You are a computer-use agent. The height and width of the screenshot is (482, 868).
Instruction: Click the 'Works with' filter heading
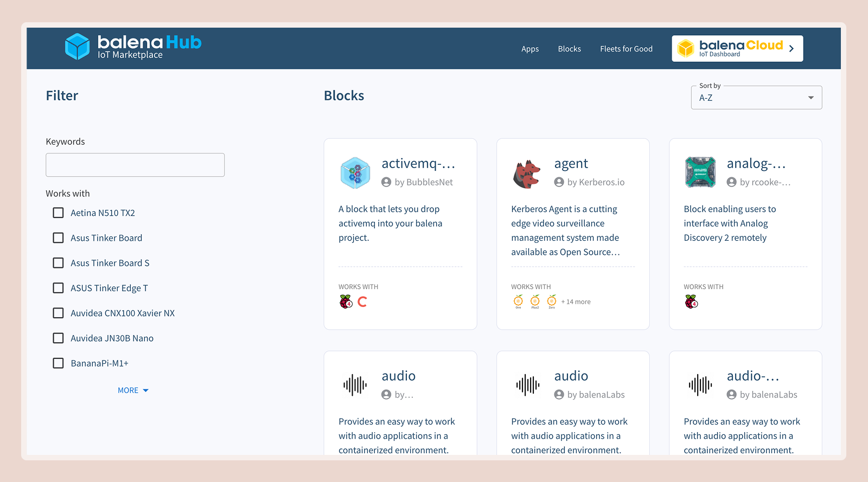coord(68,194)
